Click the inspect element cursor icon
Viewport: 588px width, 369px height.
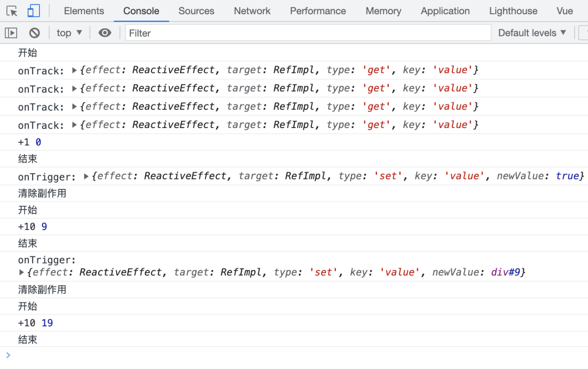click(x=12, y=11)
